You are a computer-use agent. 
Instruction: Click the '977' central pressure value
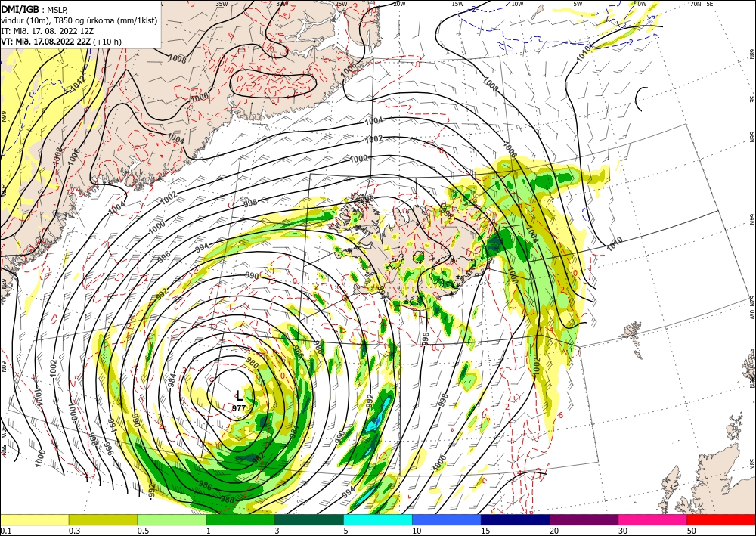(x=239, y=407)
